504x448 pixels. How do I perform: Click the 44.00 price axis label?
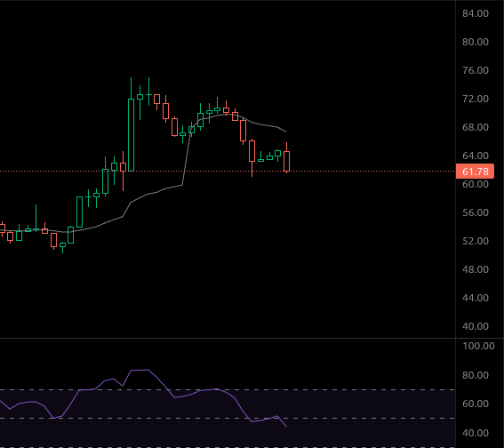pyautogui.click(x=476, y=298)
